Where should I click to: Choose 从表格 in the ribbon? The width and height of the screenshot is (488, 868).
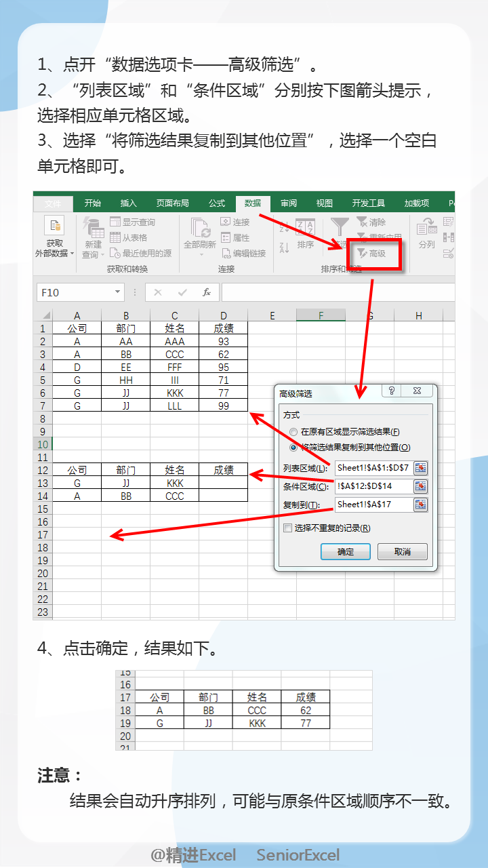pyautogui.click(x=128, y=237)
